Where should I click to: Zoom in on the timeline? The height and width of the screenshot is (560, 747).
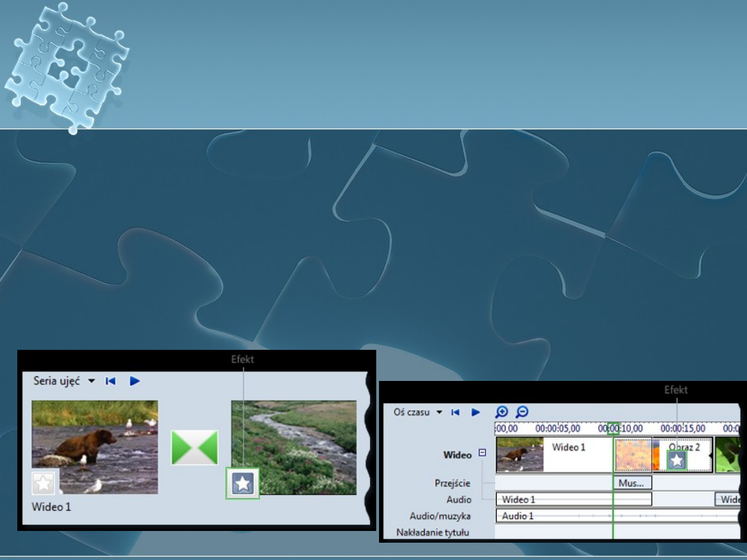point(502,412)
